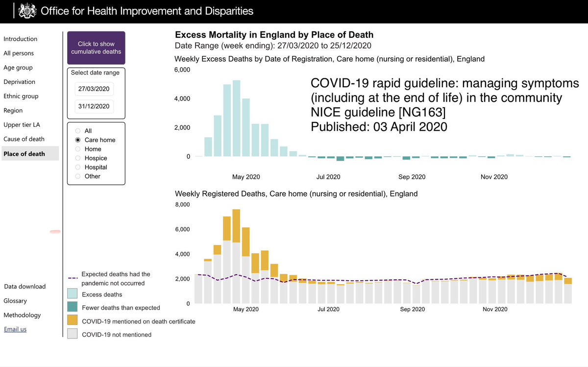The width and height of the screenshot is (588, 367).
Task: Click the Excess deaths legend swatch
Action: coord(73,294)
